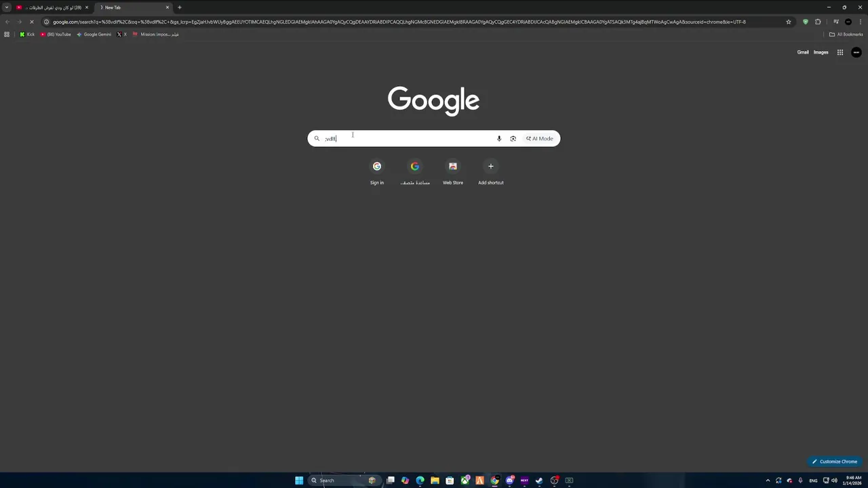This screenshot has height=488, width=868.
Task: Open the volume tray control
Action: click(x=834, y=481)
